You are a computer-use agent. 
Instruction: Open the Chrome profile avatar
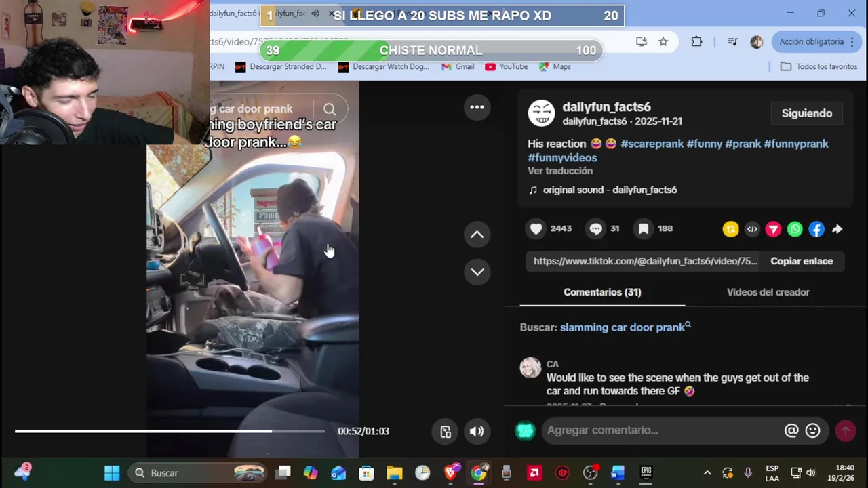757,42
